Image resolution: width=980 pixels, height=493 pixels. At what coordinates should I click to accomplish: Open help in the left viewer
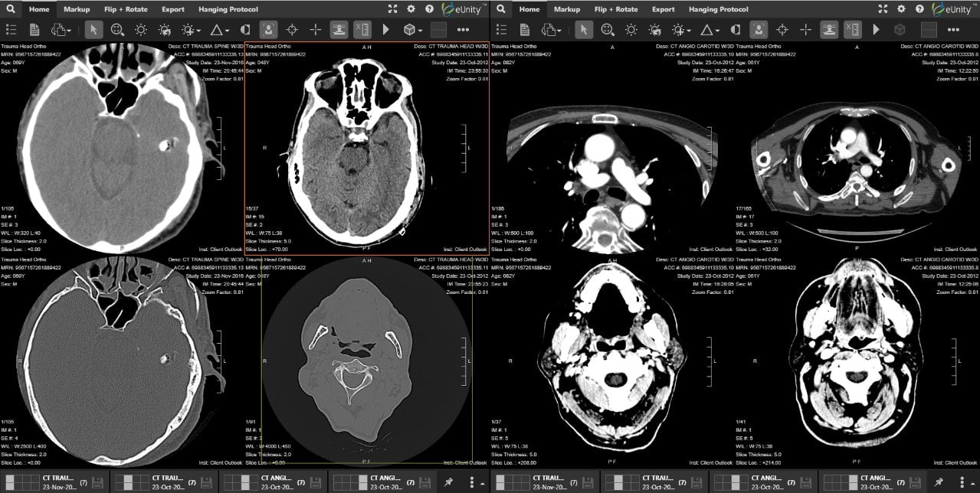(x=429, y=9)
